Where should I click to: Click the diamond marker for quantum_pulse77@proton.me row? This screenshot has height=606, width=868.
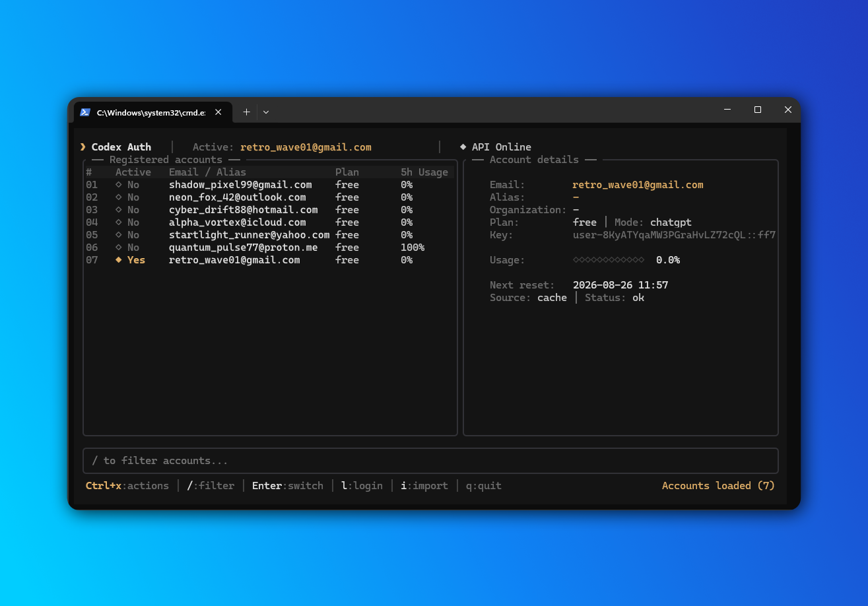(x=119, y=248)
